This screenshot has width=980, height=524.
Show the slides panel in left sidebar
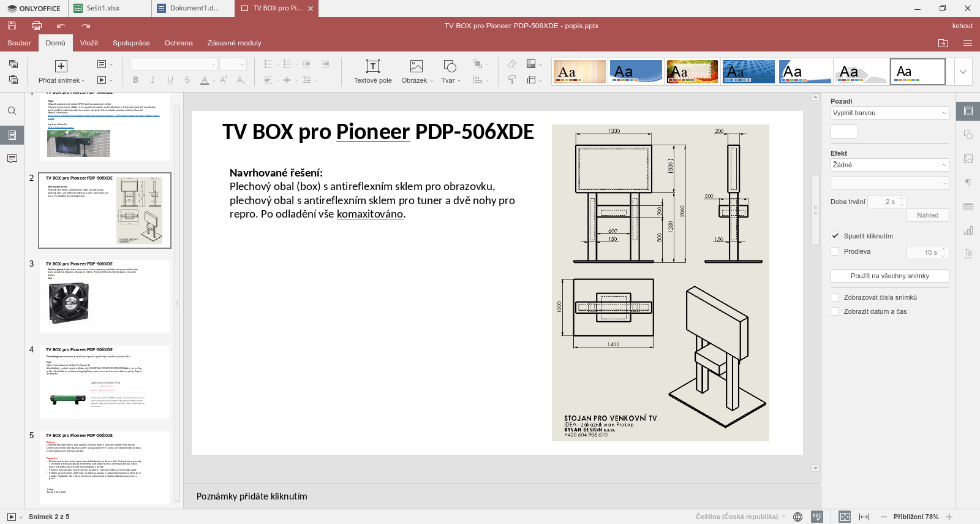click(12, 135)
